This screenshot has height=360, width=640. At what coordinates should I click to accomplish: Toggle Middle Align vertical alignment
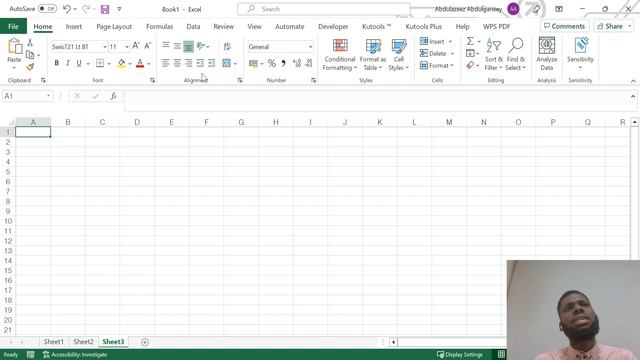pos(177,46)
